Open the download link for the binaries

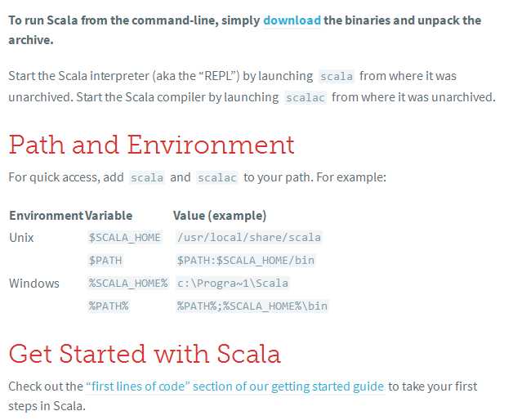(x=292, y=20)
